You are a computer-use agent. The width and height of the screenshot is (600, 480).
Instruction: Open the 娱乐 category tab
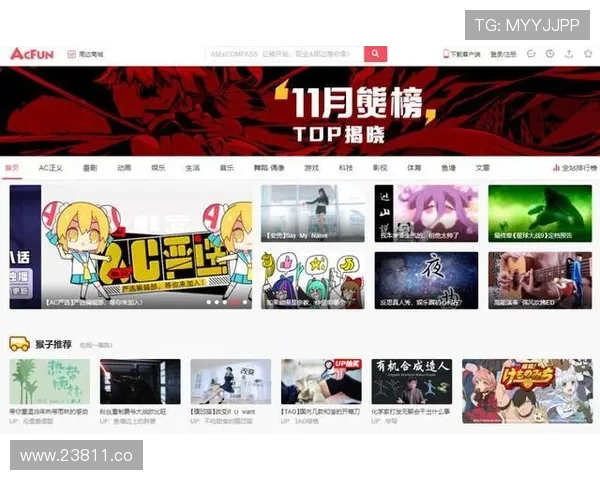pos(158,168)
